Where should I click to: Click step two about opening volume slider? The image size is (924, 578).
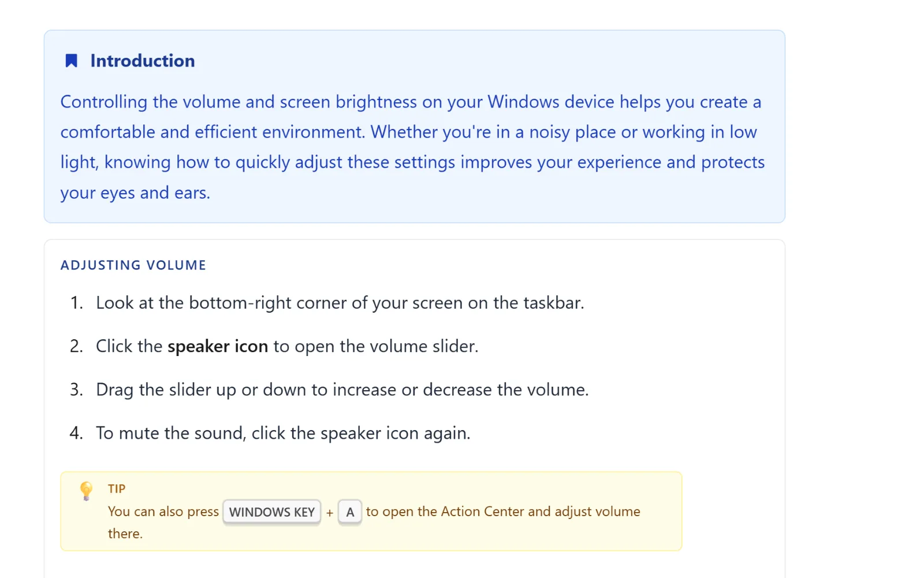click(x=287, y=346)
